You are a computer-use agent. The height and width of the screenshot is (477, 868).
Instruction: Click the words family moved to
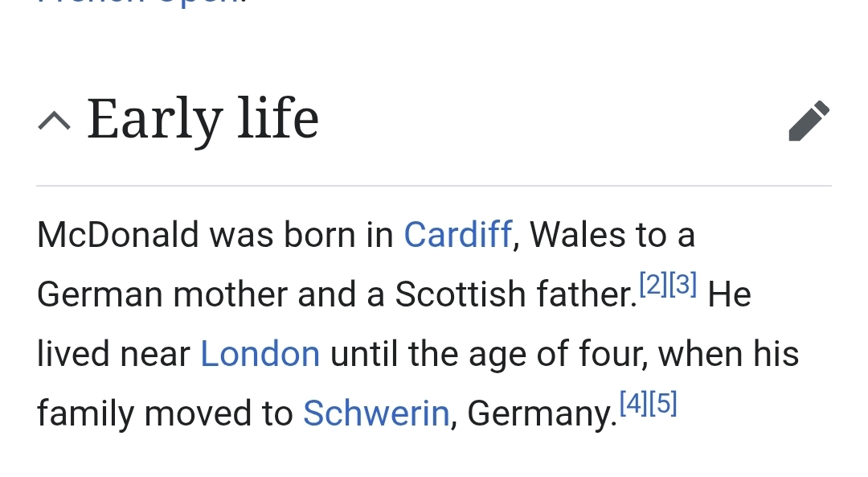pyautogui.click(x=165, y=413)
